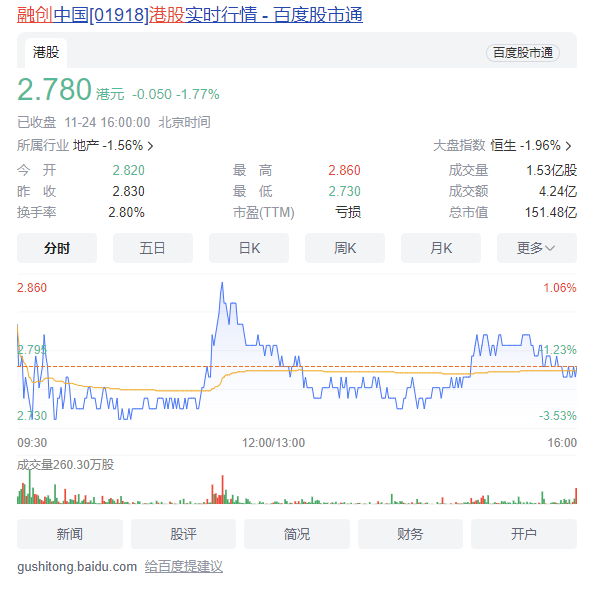Open the 更多 dropdown

pyautogui.click(x=537, y=248)
